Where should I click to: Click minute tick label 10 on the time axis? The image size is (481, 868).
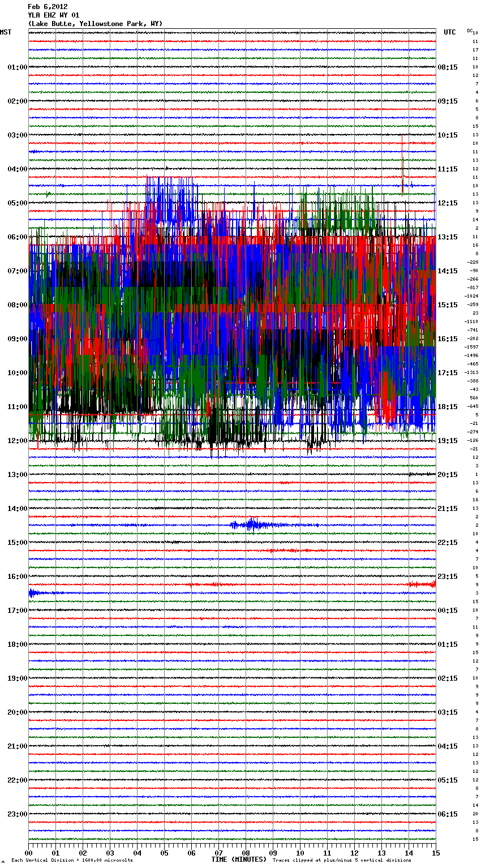click(x=300, y=853)
